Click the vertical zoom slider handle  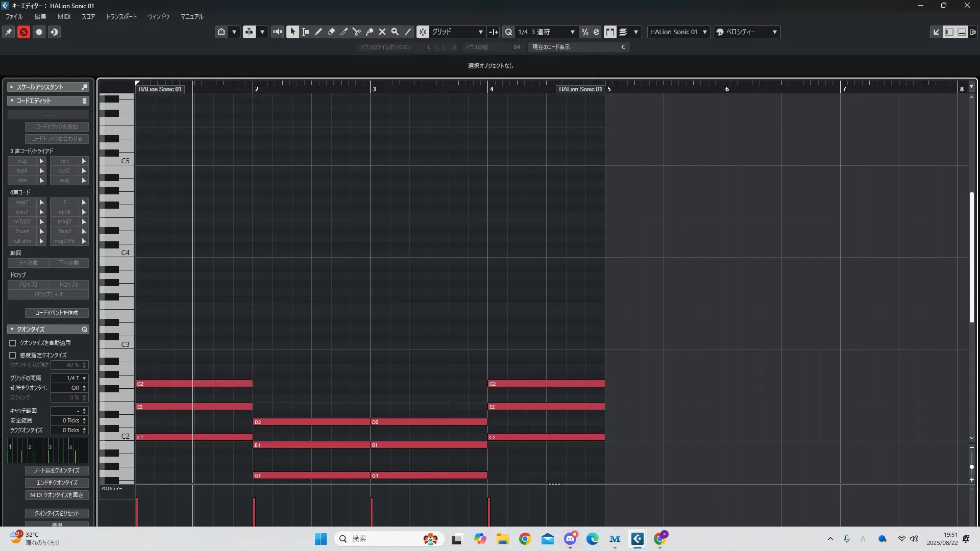tap(971, 467)
